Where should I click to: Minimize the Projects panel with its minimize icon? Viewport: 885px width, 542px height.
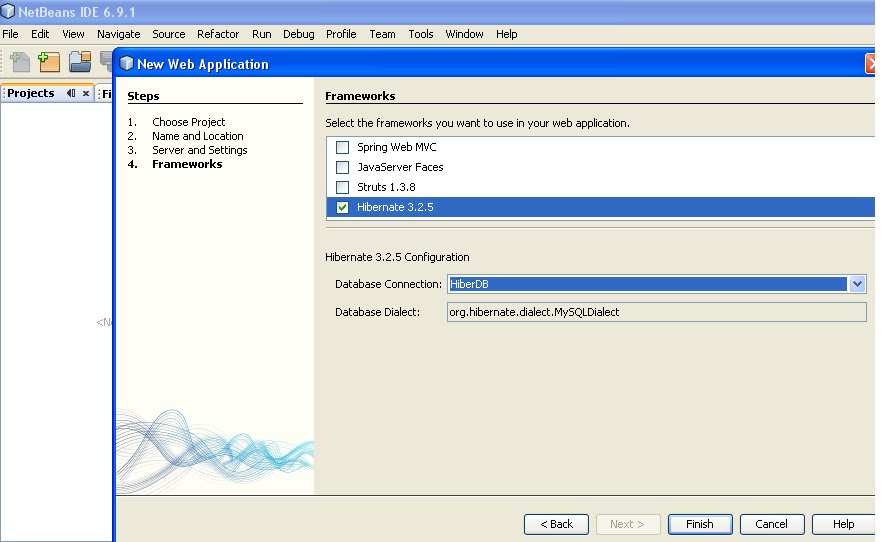pos(71,93)
